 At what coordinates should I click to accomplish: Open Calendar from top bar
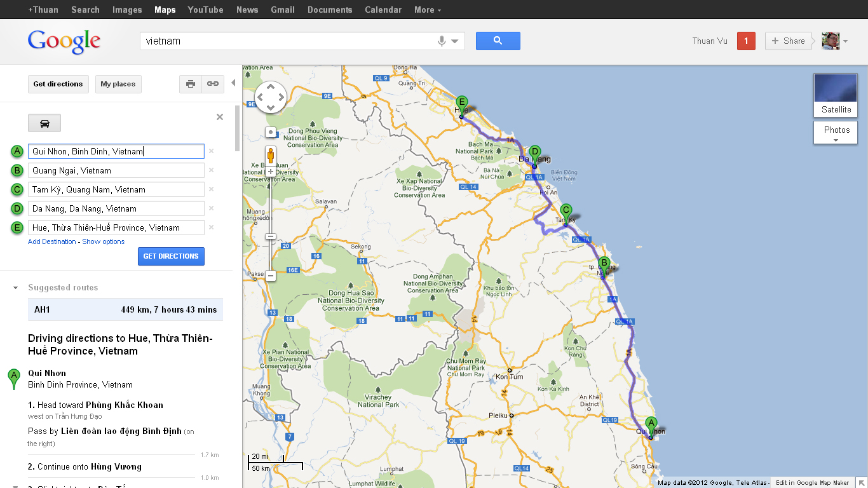pyautogui.click(x=383, y=10)
